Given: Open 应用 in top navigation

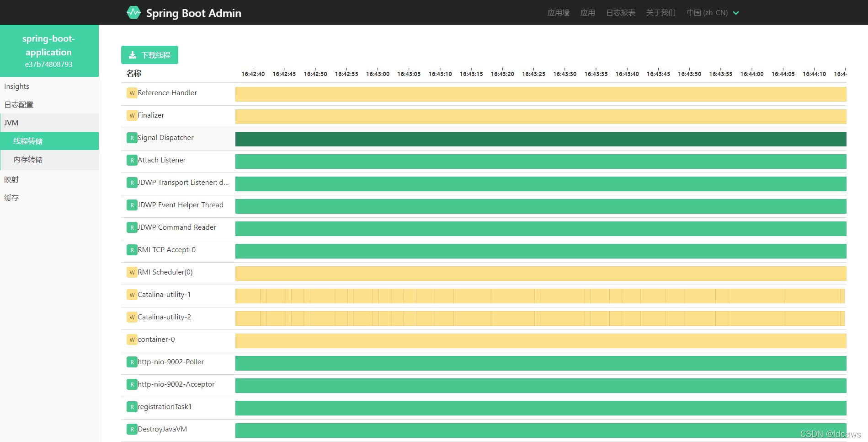Looking at the screenshot, I should 588,13.
